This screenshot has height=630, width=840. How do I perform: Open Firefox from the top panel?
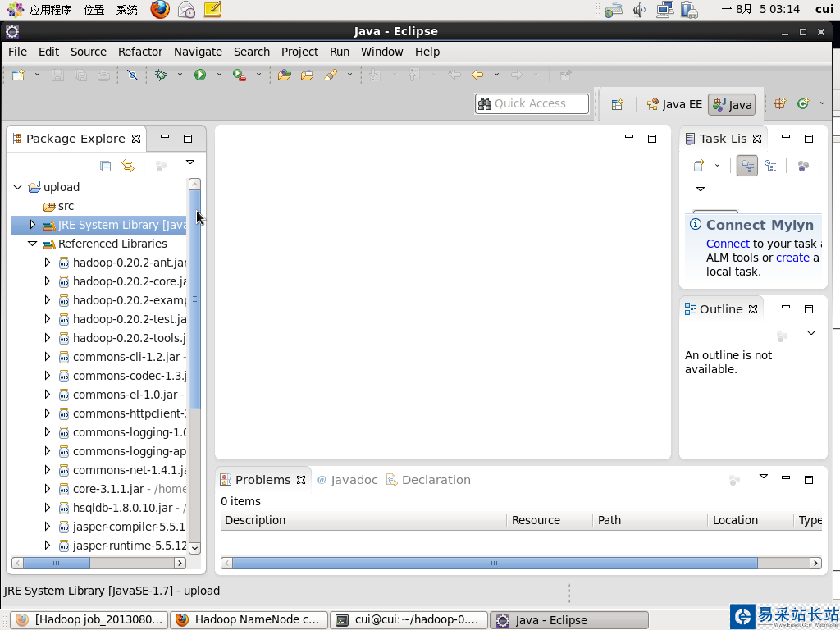tap(160, 9)
